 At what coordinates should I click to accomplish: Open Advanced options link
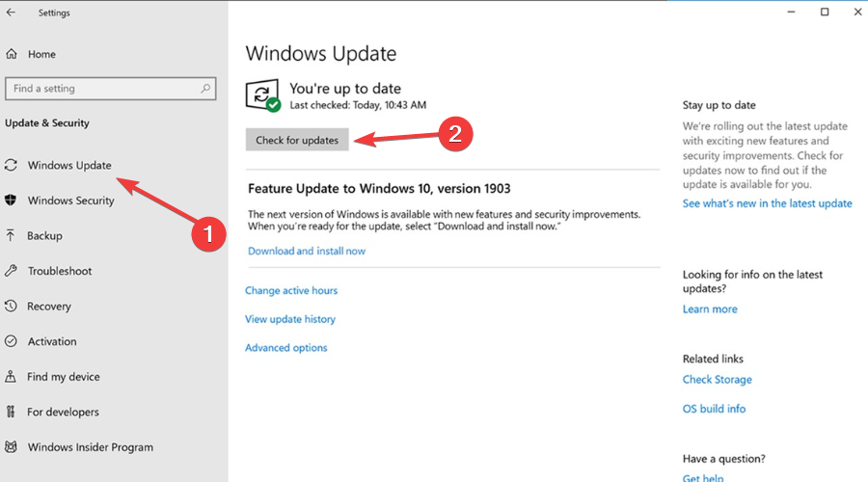click(286, 348)
